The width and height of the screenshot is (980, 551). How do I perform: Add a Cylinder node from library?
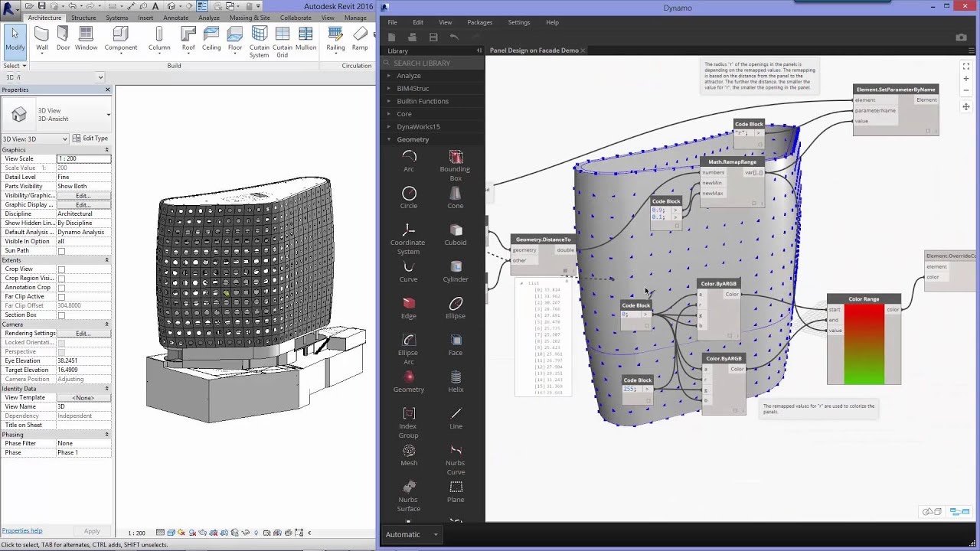[x=456, y=271]
